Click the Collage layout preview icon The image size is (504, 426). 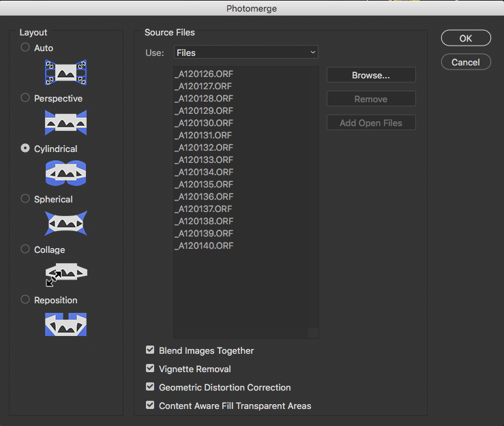click(65, 274)
